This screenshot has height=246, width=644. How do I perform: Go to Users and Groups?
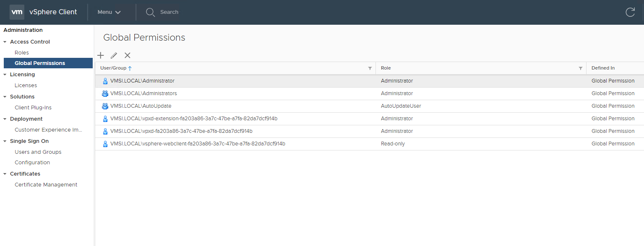(x=38, y=152)
